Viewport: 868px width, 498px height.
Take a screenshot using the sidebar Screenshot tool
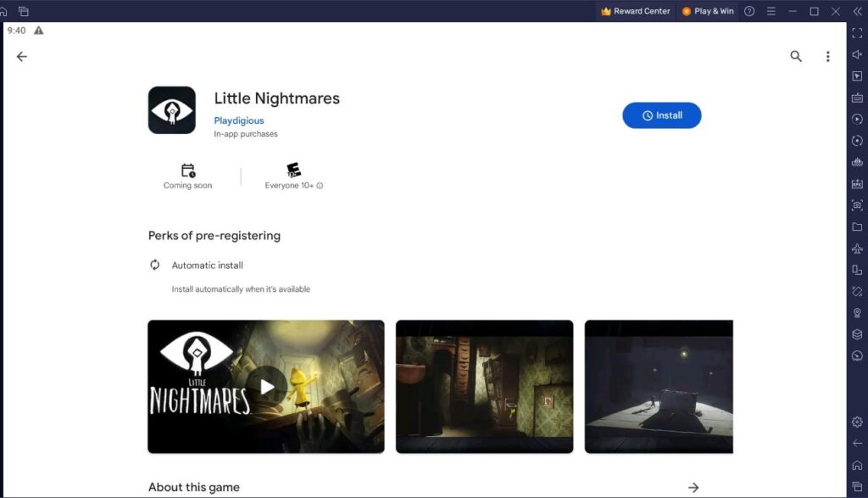856,204
